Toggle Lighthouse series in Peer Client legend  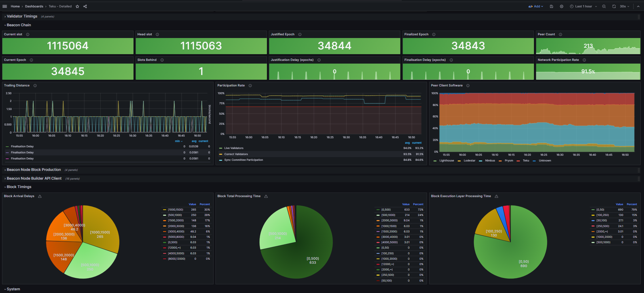tap(446, 161)
